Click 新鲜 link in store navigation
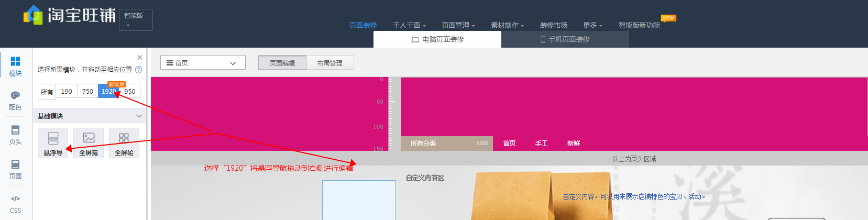This screenshot has width=868, height=220. [574, 143]
